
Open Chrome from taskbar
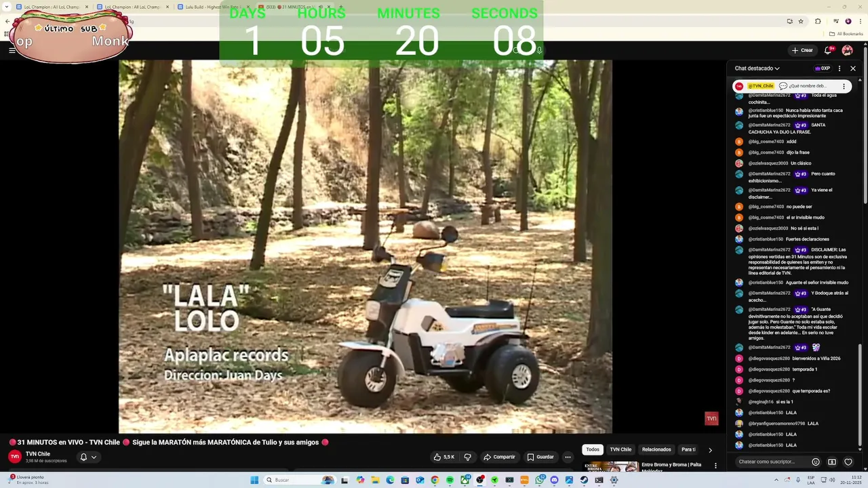point(435,480)
